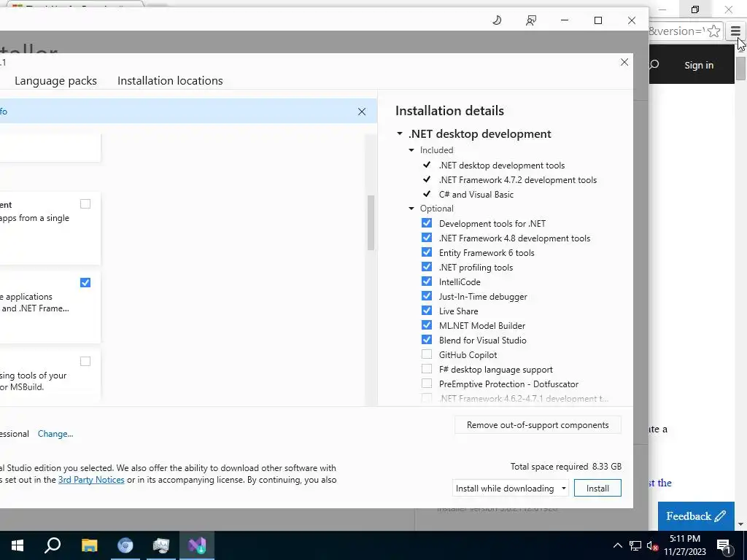
Task: Toggle the Just-In-Time debugger checkbox
Action: pyautogui.click(x=426, y=296)
